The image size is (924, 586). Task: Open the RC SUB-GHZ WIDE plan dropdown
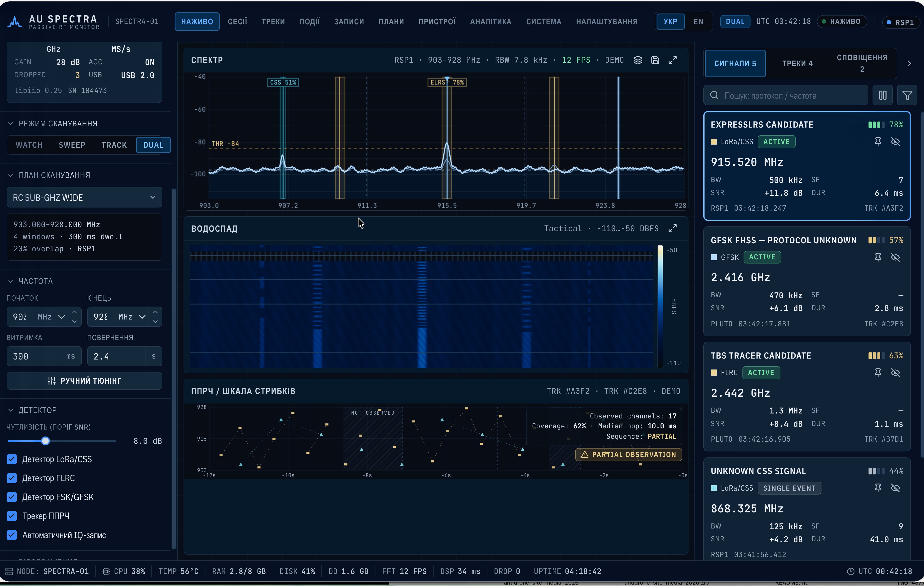(x=84, y=197)
